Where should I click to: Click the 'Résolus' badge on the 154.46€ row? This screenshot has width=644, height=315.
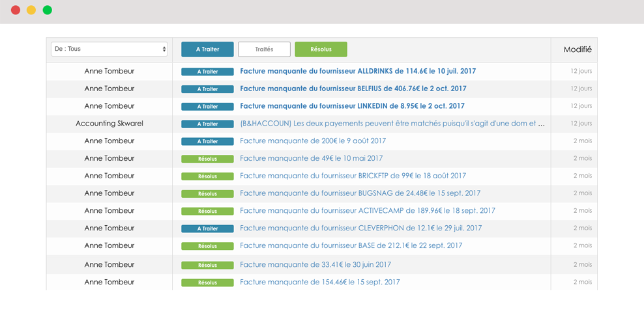point(207,282)
